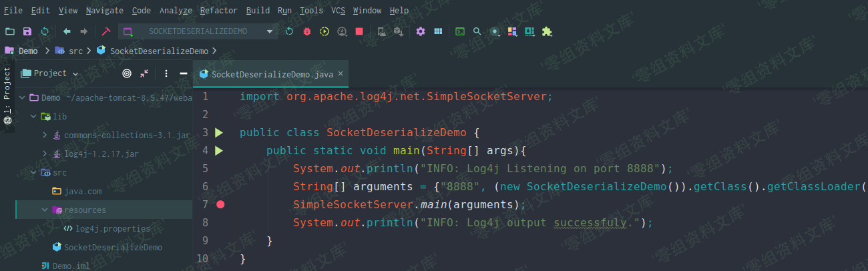The image size is (868, 271).
Task: Close the SocketDeserializeDemo.java tab
Action: tap(341, 74)
